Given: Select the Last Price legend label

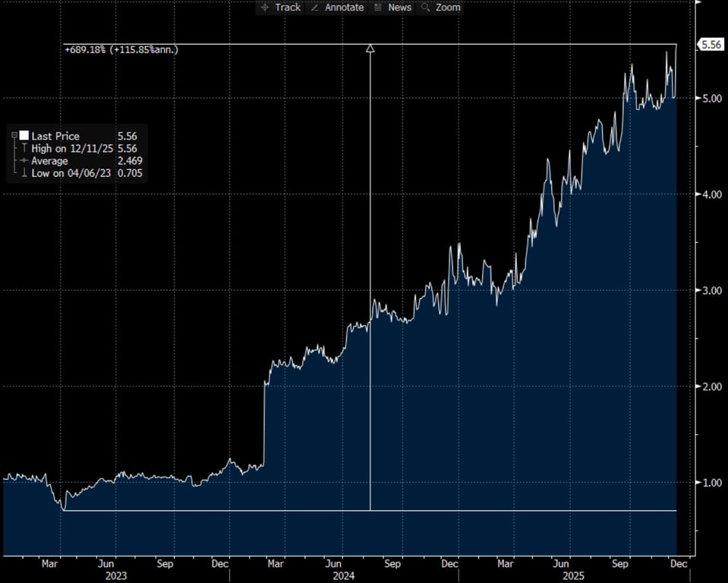Looking at the screenshot, I should 55,136.
